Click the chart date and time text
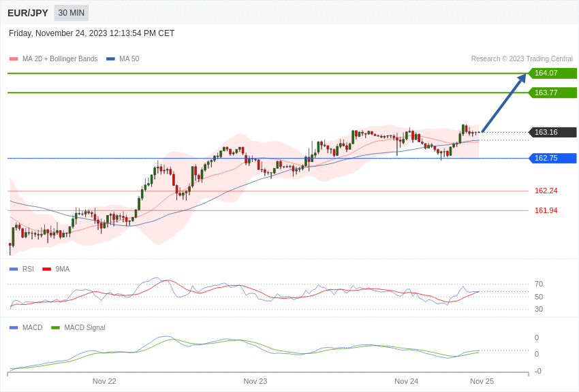 click(91, 33)
